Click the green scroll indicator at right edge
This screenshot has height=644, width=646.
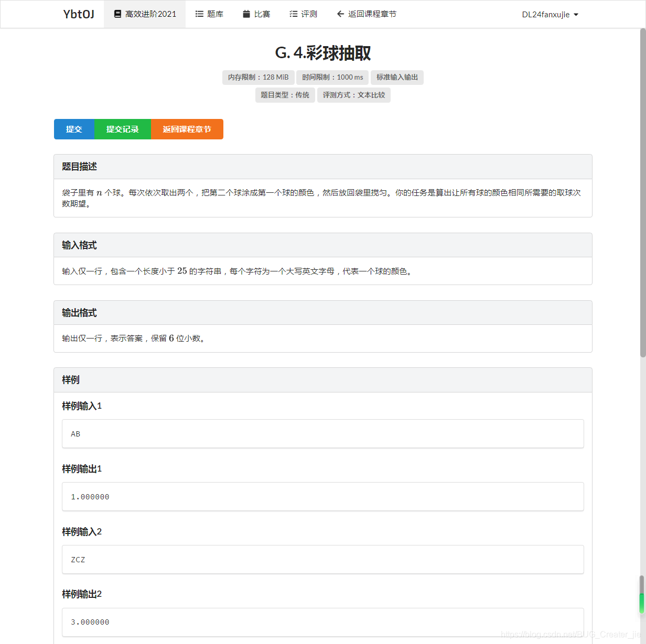pos(642,603)
